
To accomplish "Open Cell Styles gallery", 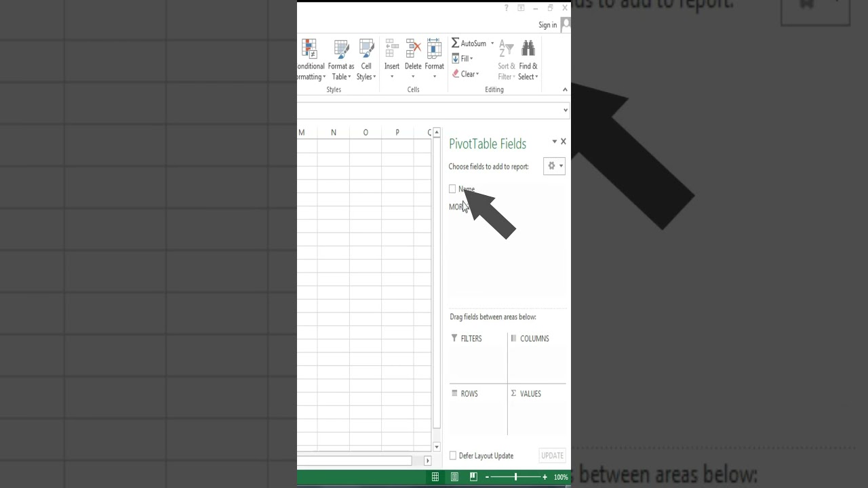I will [366, 60].
